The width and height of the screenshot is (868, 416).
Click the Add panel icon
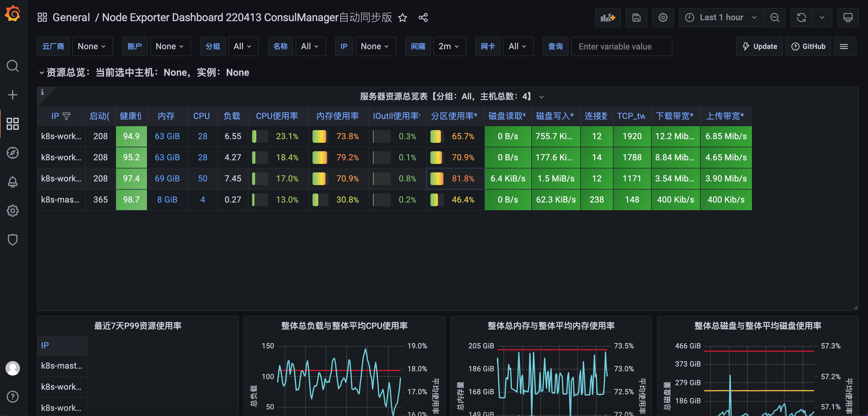(x=607, y=18)
